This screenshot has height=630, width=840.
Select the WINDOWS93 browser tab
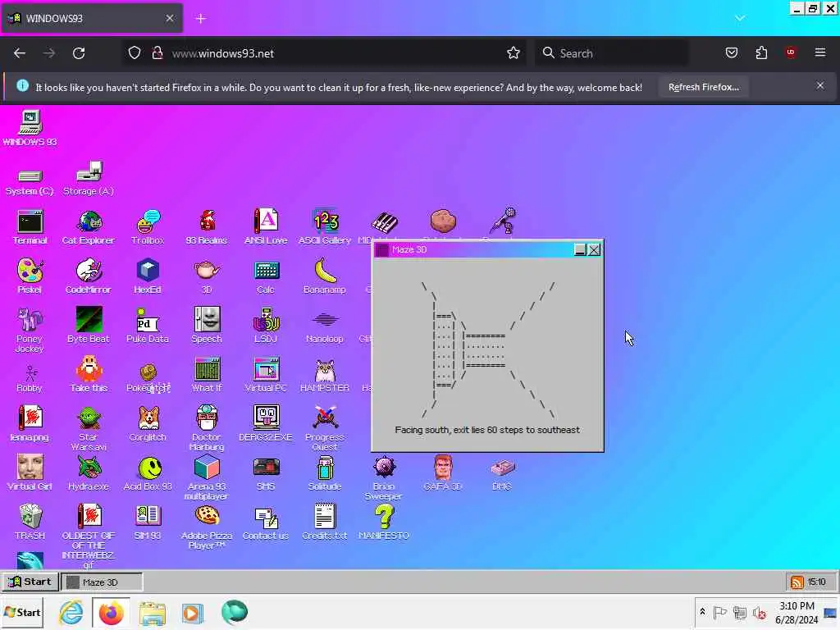[x=92, y=18]
